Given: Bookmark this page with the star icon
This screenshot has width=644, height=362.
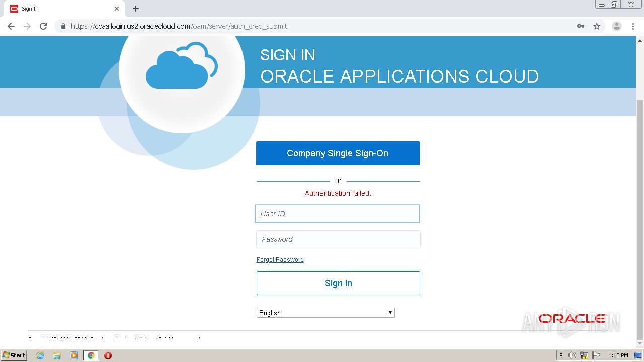Looking at the screenshot, I should 597,26.
